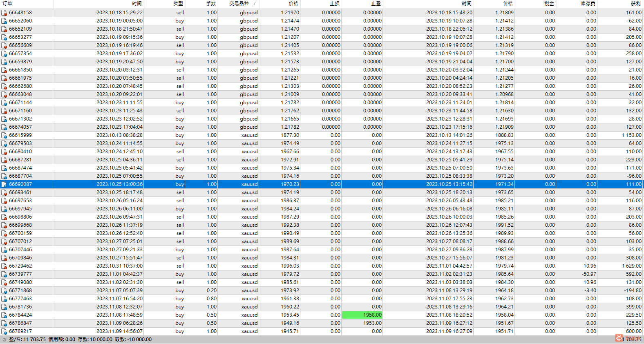Viewport: 644px width, 344px height.
Task: Click the 价格 header next to 交易品种 header
Action: coord(294,4)
